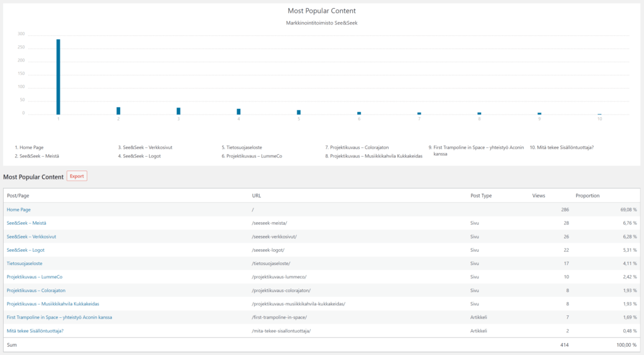This screenshot has height=355, width=644.
Task: Click 'Artikkeli' post type in Sisällöntuottaja row
Action: (x=479, y=330)
